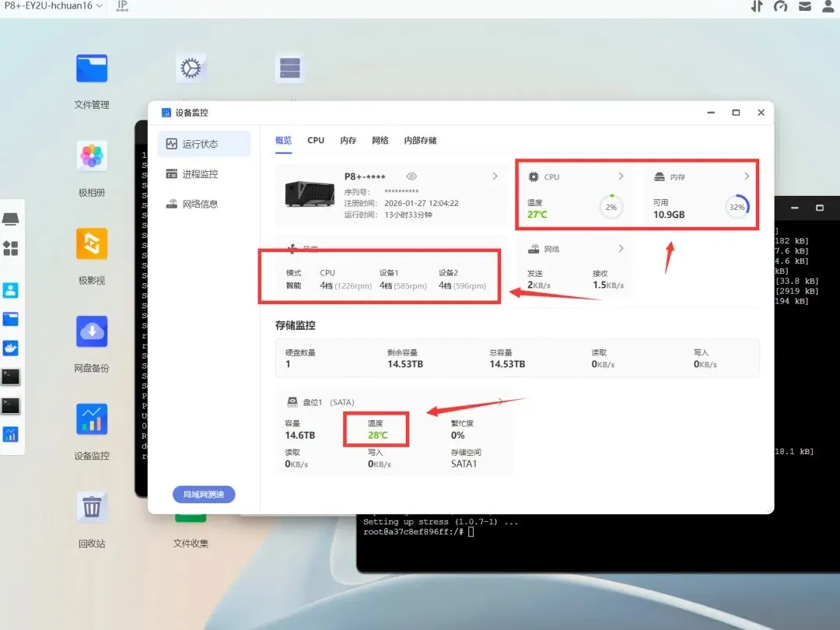Click the 内存 memory icon in memory card
The height and width of the screenshot is (630, 840).
click(x=660, y=177)
